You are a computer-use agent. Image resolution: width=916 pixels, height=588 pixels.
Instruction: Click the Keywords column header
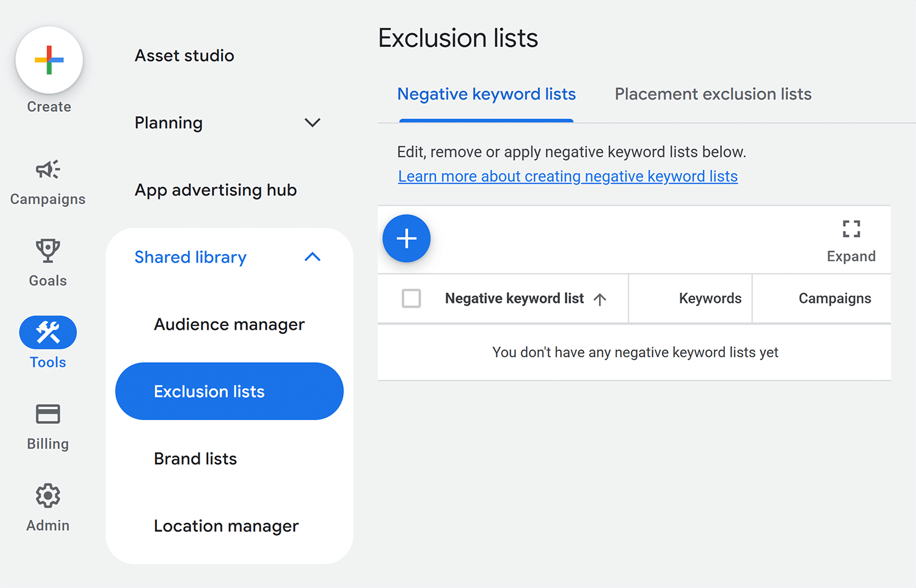click(x=710, y=299)
